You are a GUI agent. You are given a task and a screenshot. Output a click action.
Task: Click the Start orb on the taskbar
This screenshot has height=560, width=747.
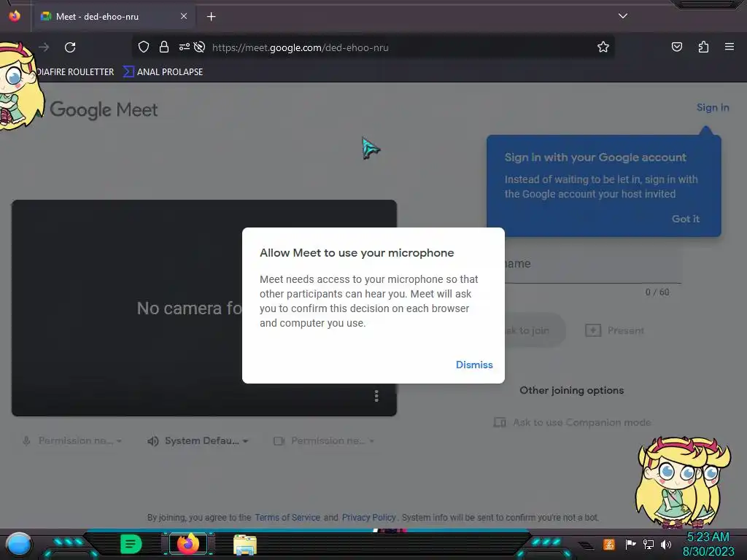pyautogui.click(x=18, y=544)
